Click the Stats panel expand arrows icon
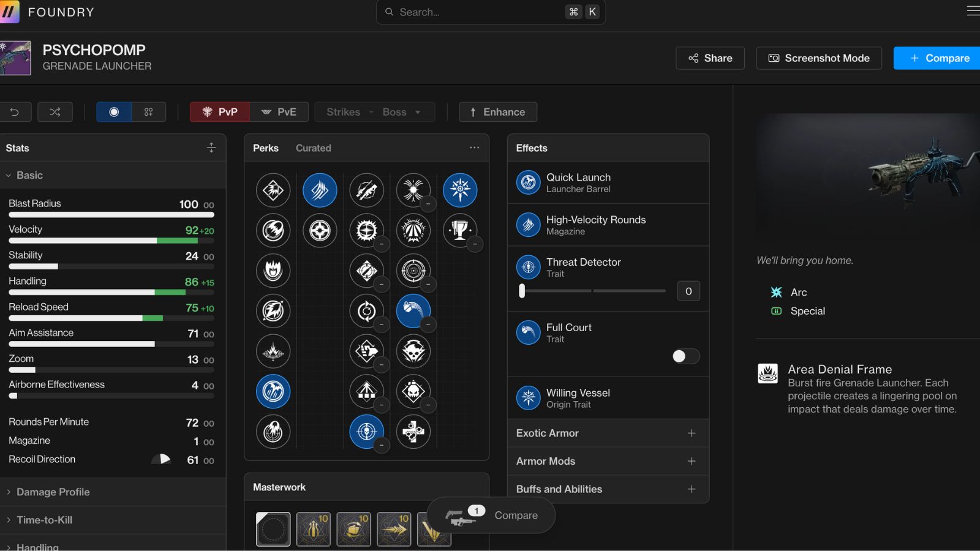This screenshot has width=980, height=551. click(x=211, y=148)
